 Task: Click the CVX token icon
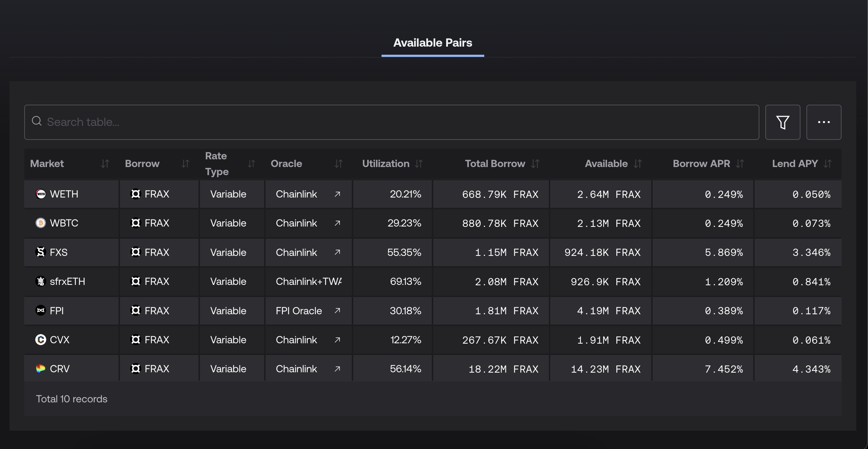tap(41, 340)
